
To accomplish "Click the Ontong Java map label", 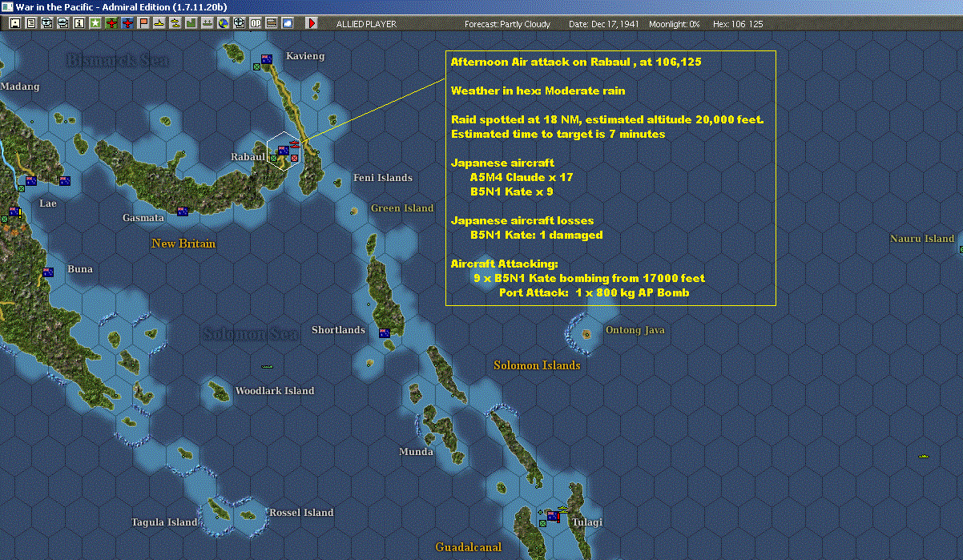I will [635, 330].
